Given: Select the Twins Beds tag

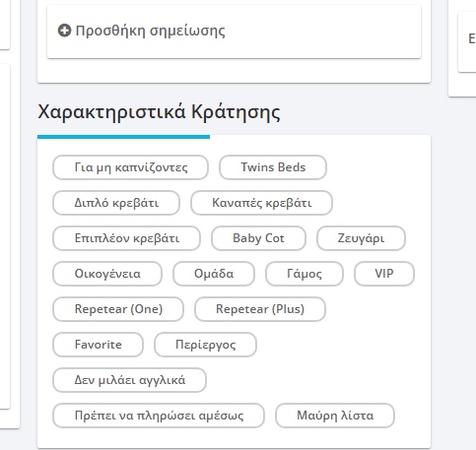Looking at the screenshot, I should pyautogui.click(x=273, y=167).
